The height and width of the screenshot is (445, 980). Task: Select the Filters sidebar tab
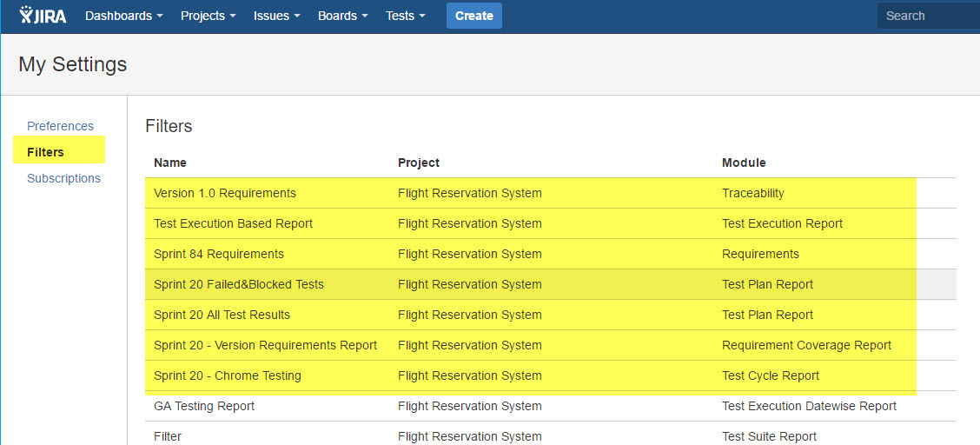click(46, 152)
